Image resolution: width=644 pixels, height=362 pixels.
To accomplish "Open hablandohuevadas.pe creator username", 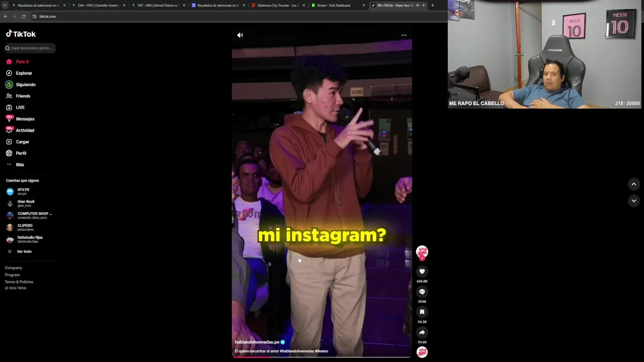I will (257, 342).
